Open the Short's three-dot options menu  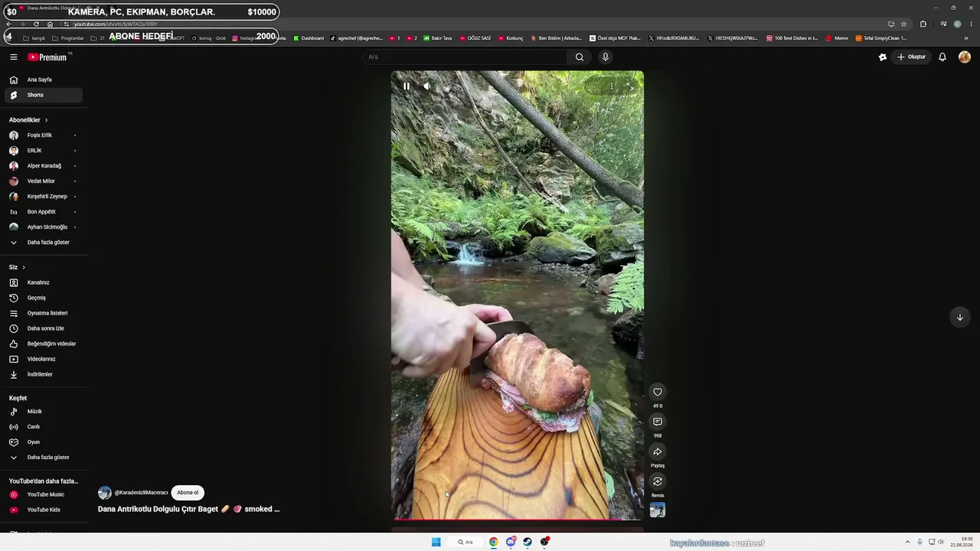[x=611, y=86]
